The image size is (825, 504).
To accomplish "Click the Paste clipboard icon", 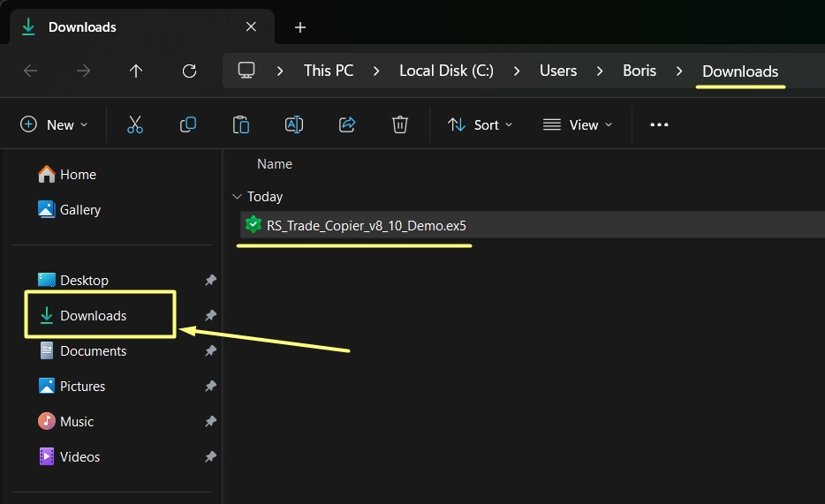I will 241,124.
